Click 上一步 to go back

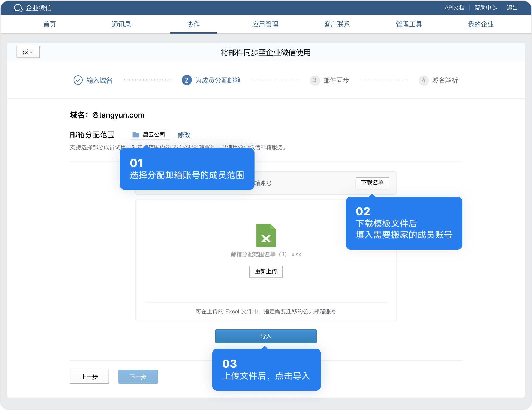pos(89,377)
